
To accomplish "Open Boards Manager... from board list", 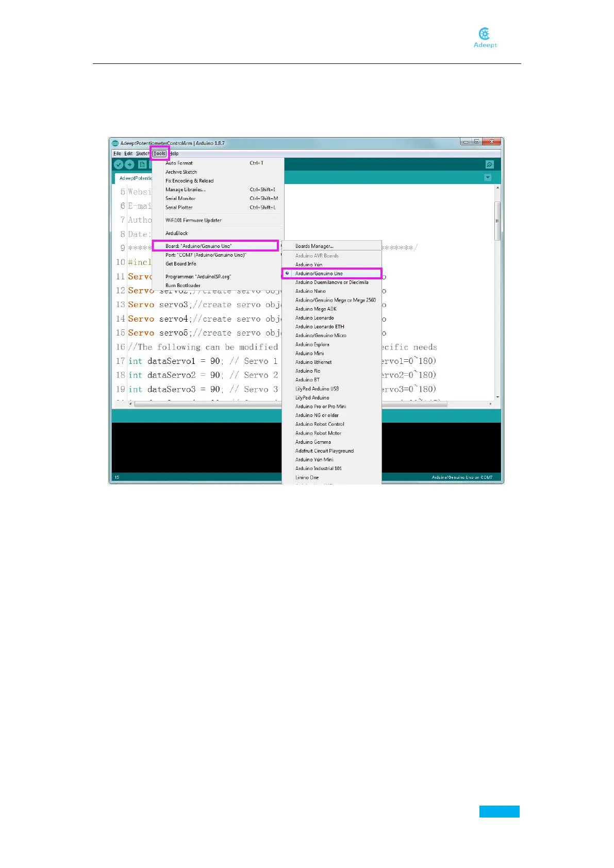I will coord(331,246).
